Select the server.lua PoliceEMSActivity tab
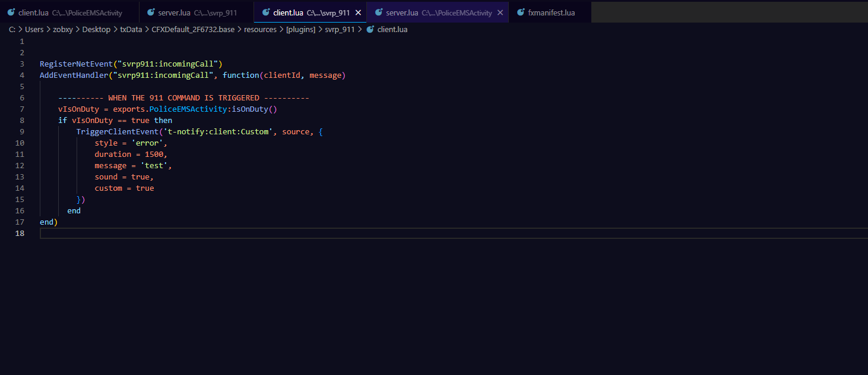868x375 pixels. [x=438, y=12]
